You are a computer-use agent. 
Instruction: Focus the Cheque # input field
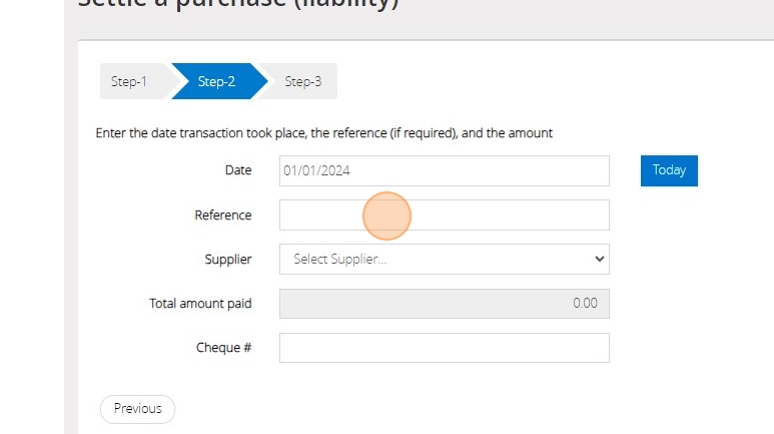tap(444, 348)
